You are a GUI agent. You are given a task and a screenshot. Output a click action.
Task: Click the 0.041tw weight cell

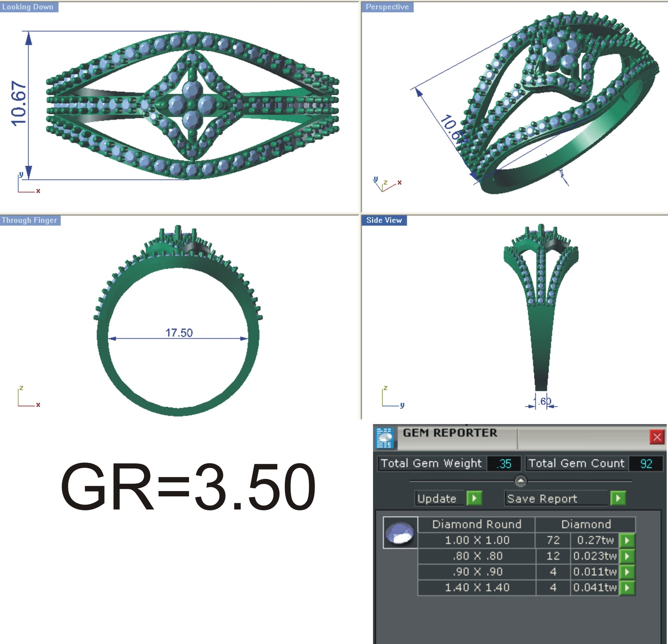coord(595,588)
